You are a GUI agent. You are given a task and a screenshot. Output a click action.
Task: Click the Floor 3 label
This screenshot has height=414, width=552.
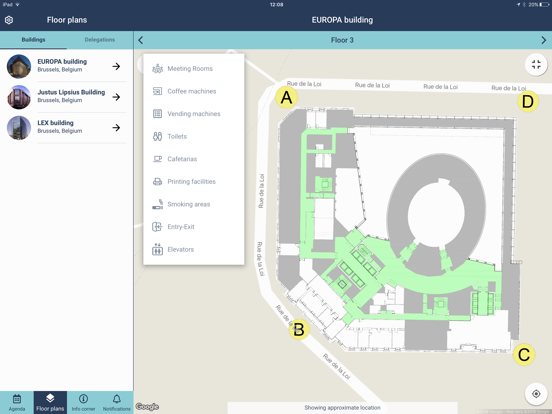342,40
